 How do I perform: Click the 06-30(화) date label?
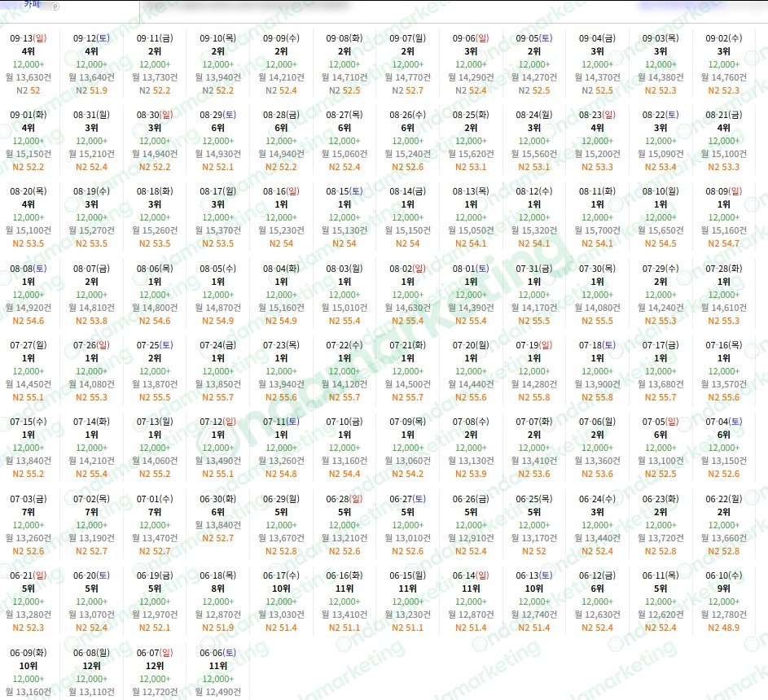tap(218, 499)
